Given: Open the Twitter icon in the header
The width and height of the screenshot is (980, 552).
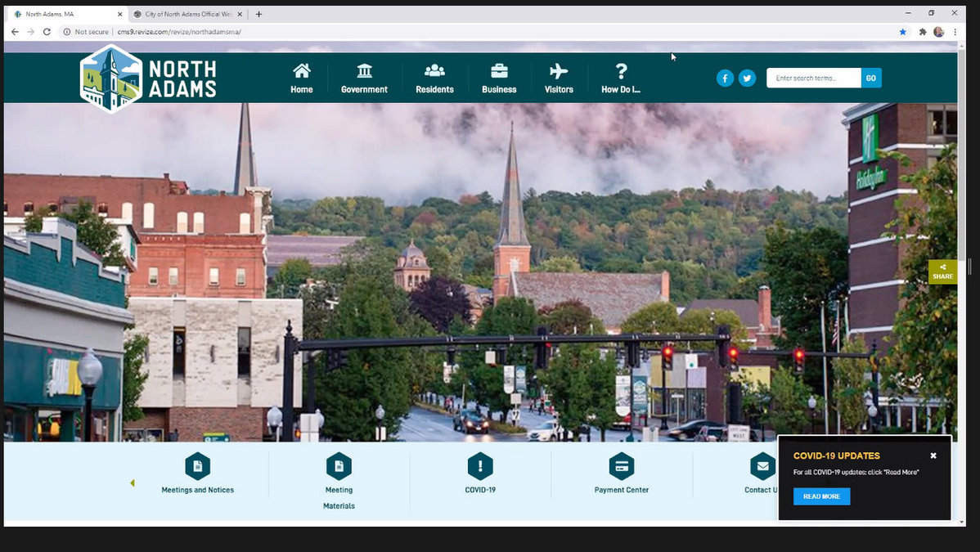Looking at the screenshot, I should coord(747,78).
